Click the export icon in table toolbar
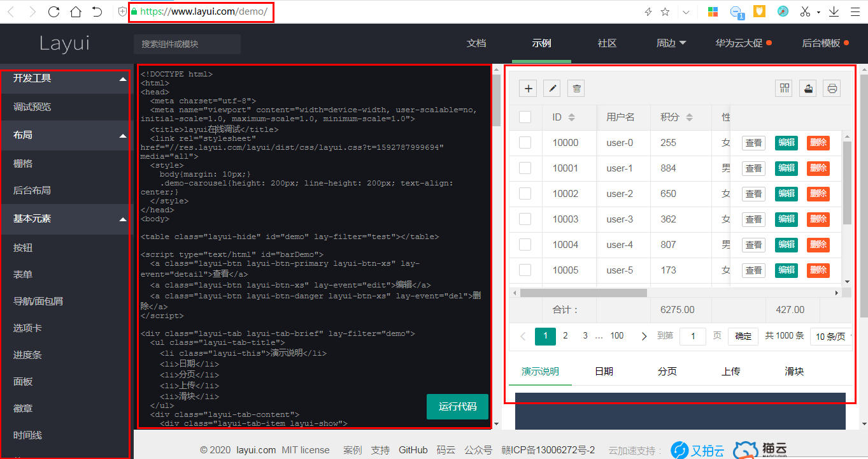The height and width of the screenshot is (459, 868). tap(808, 89)
